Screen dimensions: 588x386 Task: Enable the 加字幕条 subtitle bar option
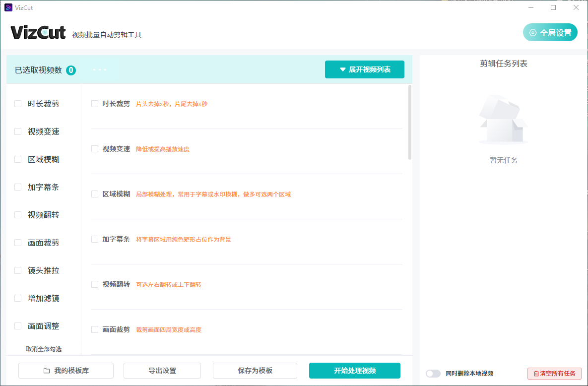pyautogui.click(x=94, y=239)
